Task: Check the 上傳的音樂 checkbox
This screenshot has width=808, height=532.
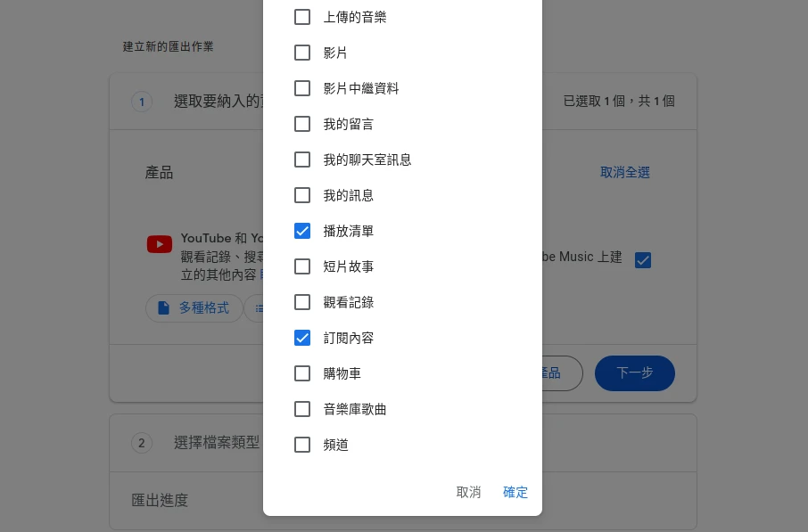Action: (302, 17)
